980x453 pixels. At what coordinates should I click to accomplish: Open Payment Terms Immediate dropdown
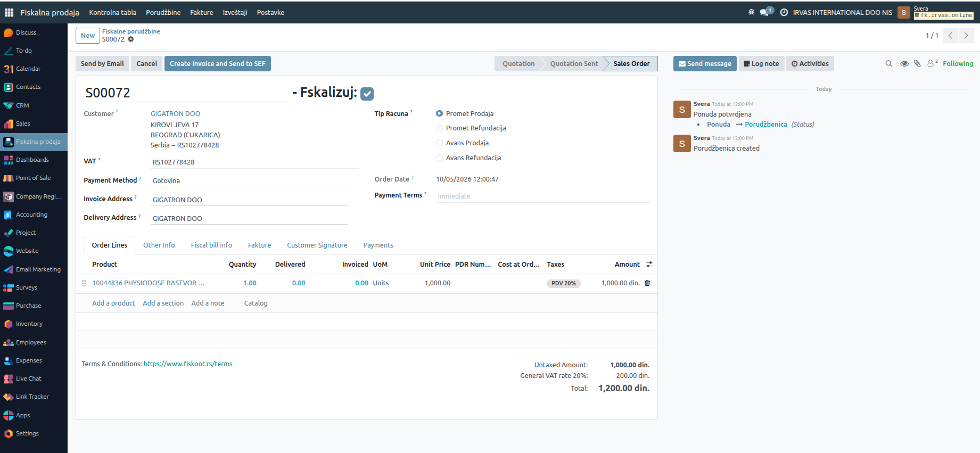pyautogui.click(x=542, y=196)
